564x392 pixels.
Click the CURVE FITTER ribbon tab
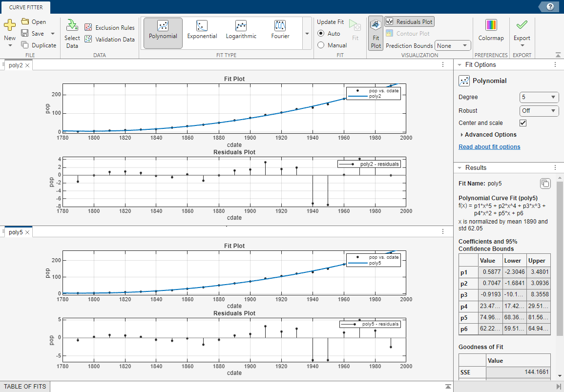coord(25,7)
